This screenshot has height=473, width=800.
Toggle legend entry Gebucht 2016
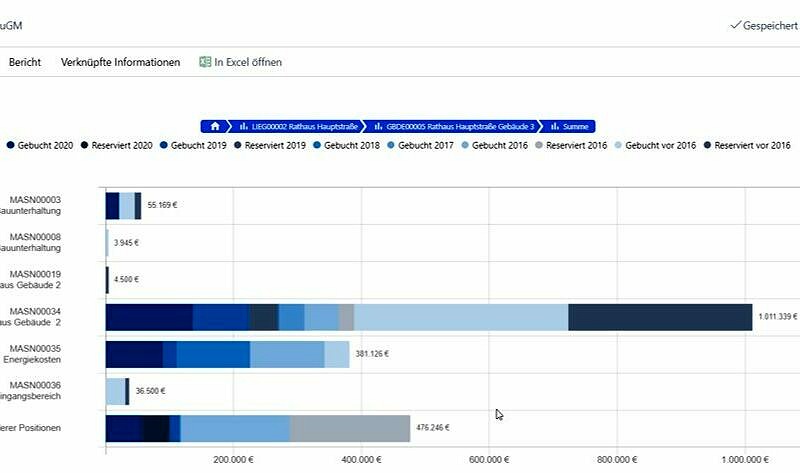coord(494,145)
